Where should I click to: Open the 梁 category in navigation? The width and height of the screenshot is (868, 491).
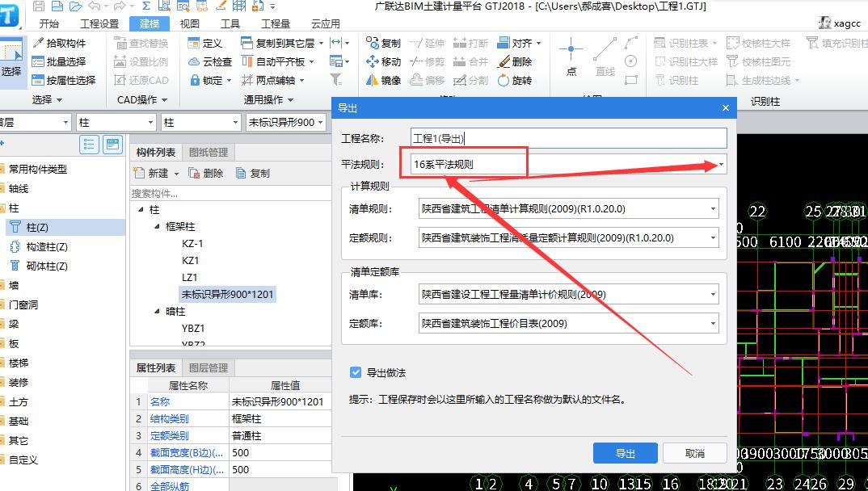coord(14,324)
